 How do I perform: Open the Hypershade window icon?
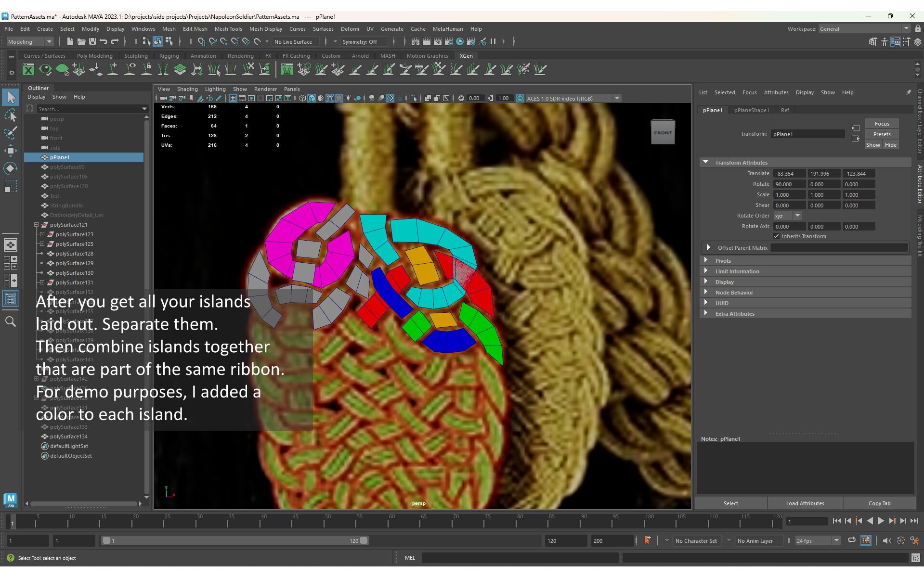460,42
